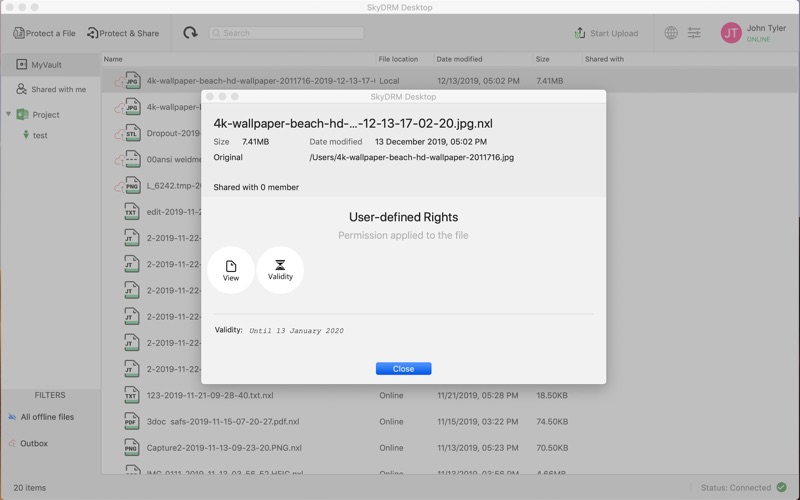The width and height of the screenshot is (800, 500).
Task: Click TXT icon of edit-2019 file
Action: tap(132, 212)
